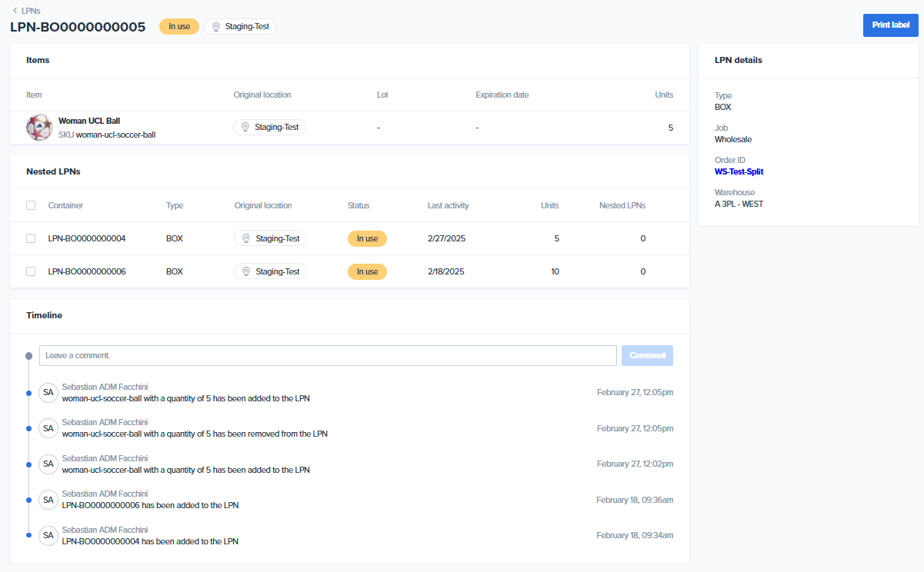Click the Comment button

[x=646, y=355]
